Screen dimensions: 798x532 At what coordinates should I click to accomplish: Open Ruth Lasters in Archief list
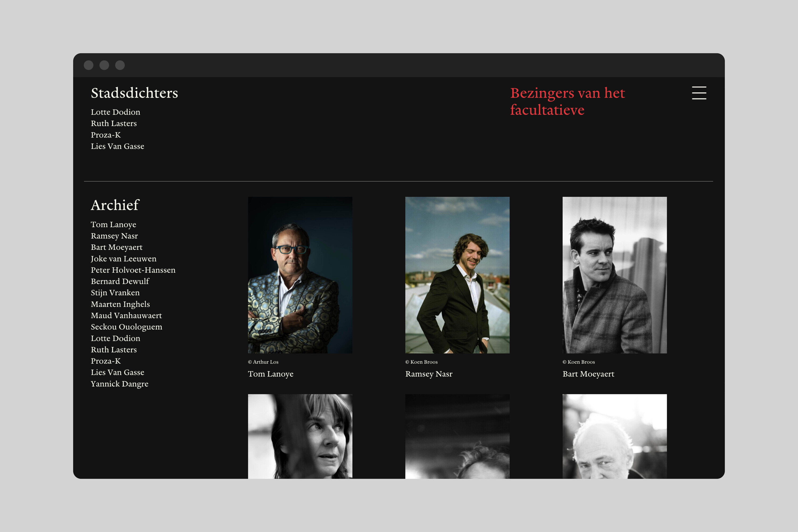pos(114,350)
